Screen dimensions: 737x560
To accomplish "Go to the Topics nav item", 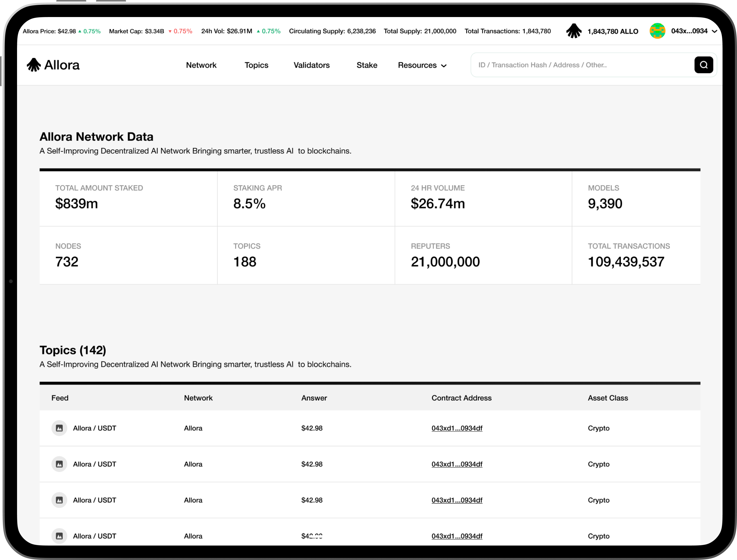I will pos(256,65).
